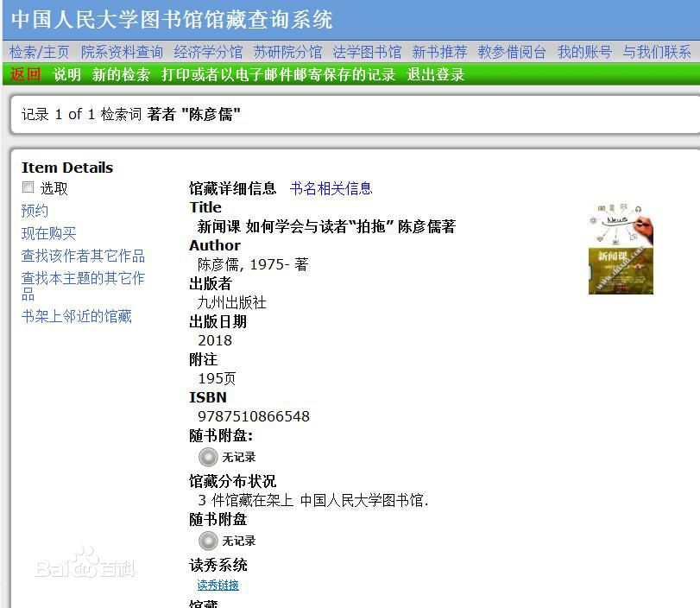Screen dimensions: 700x608
Task: Click disc icon under 随书附盘: (with colon)
Action: [x=208, y=457]
